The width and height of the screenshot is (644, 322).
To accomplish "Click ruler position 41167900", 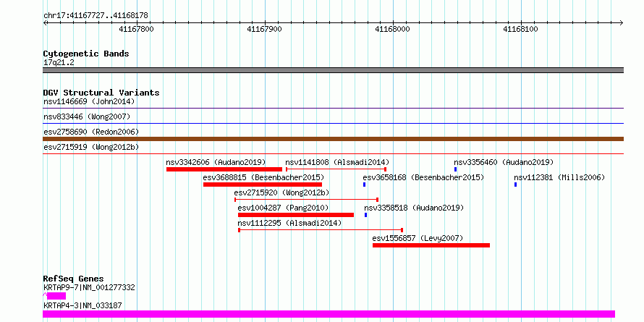I will point(265,29).
